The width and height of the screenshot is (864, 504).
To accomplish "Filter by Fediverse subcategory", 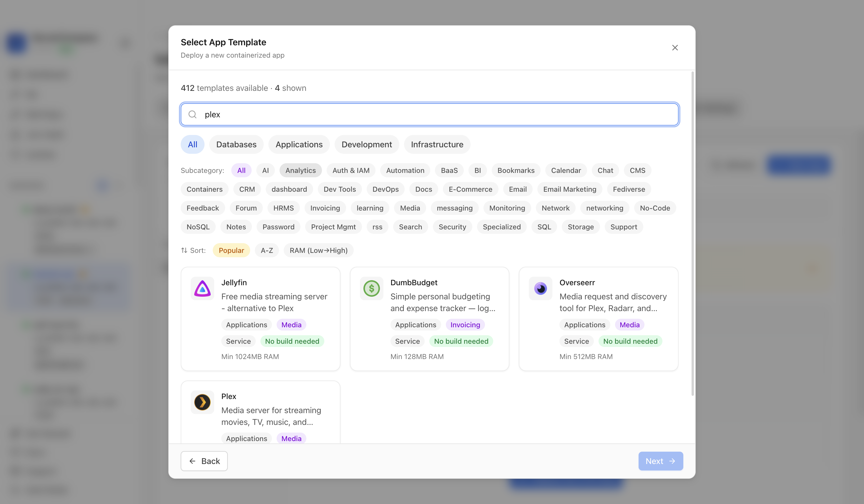I will pyautogui.click(x=629, y=189).
